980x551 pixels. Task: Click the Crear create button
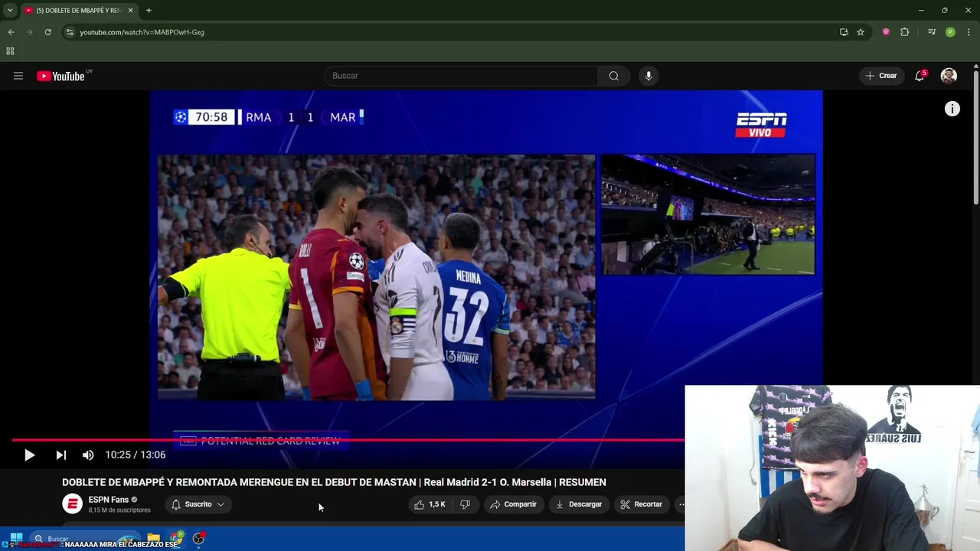point(880,76)
